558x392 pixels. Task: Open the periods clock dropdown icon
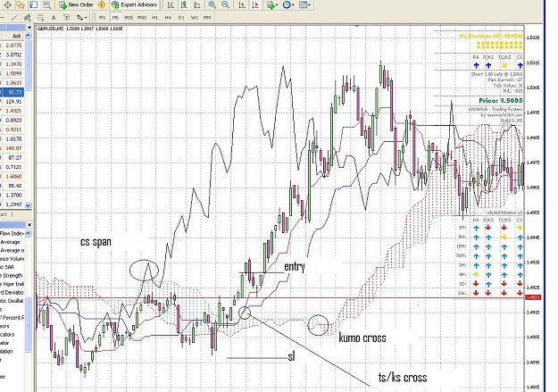(x=288, y=5)
